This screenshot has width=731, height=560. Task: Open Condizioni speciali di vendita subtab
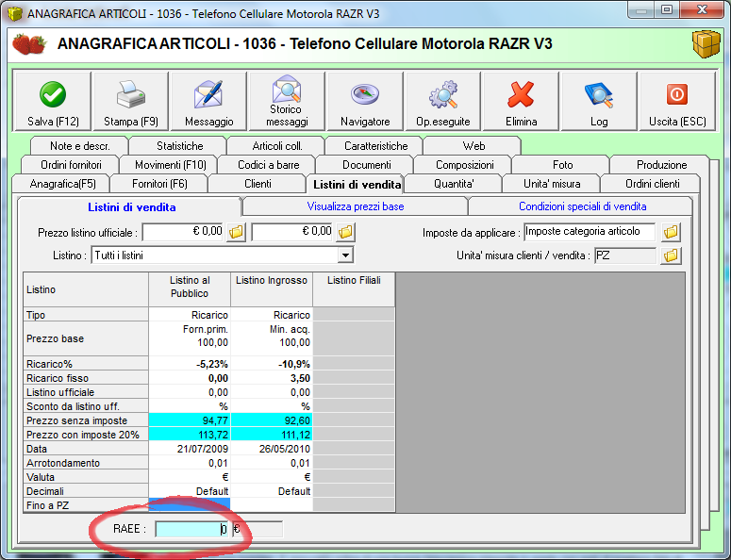(582, 206)
